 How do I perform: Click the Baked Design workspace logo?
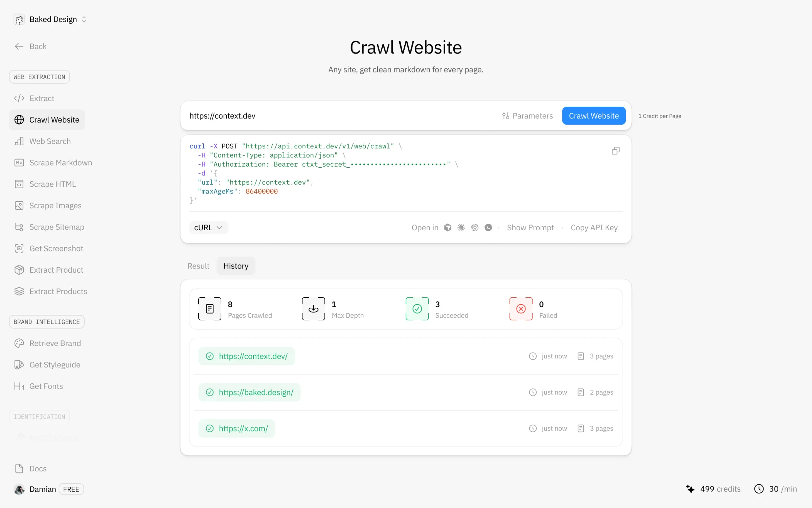(19, 19)
